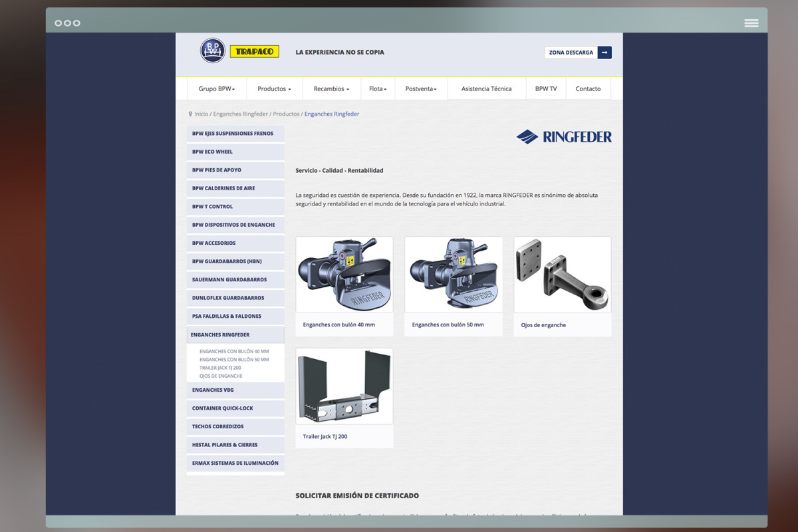Expand the Productos dropdown menu
The height and width of the screenshot is (532, 798).
(x=274, y=88)
